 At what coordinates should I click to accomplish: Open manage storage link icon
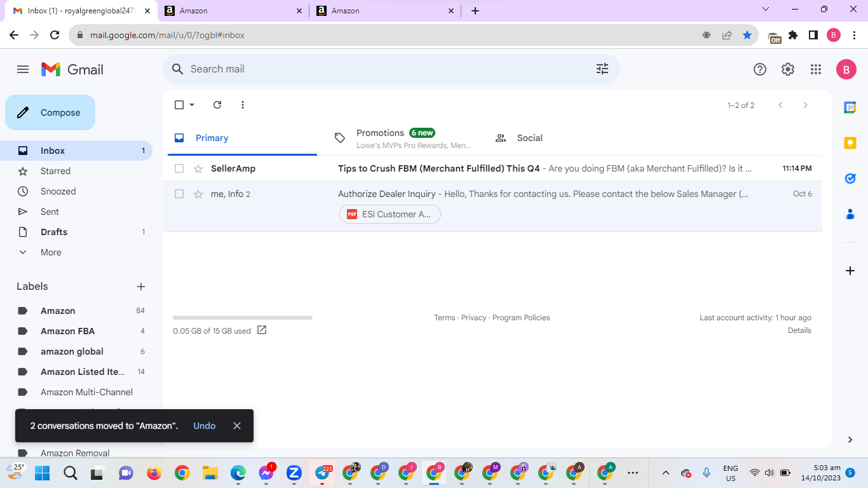(x=262, y=330)
